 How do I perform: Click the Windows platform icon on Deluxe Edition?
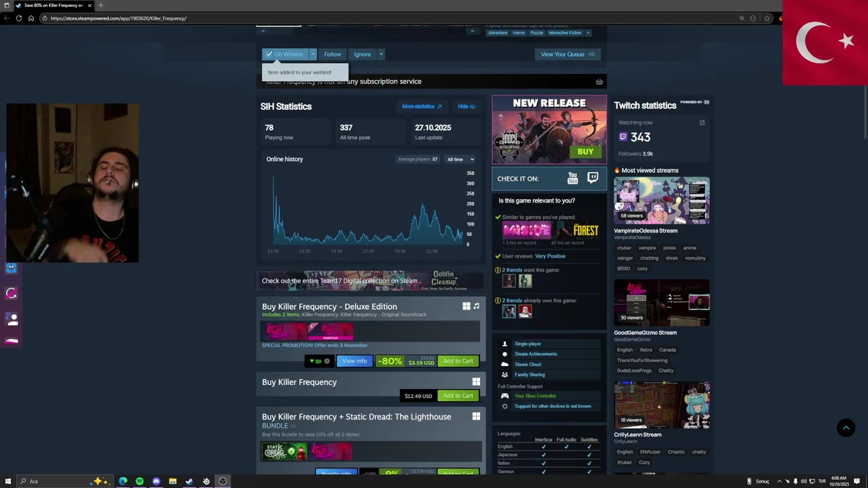(467, 306)
